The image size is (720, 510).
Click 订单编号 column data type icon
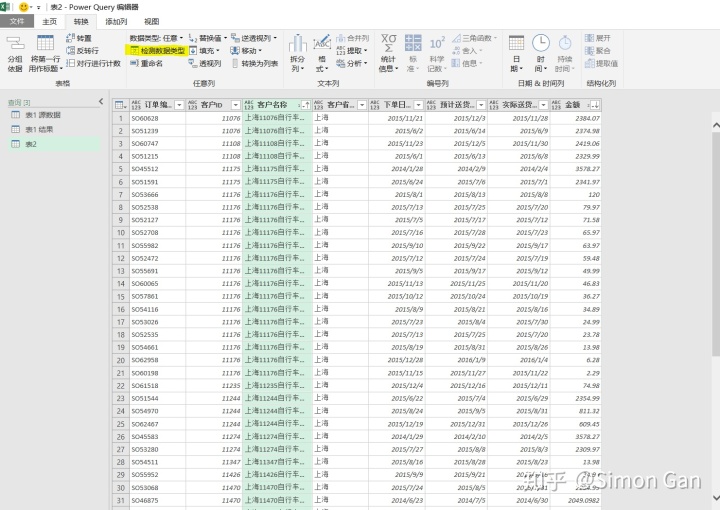136,105
